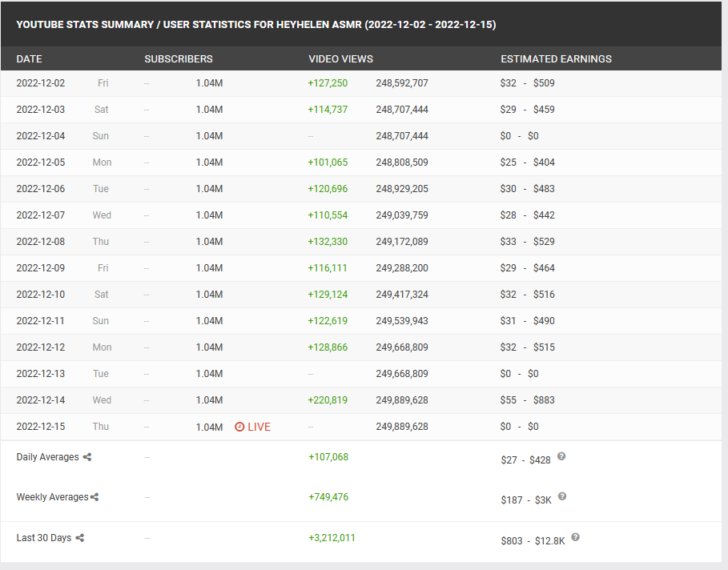The height and width of the screenshot is (570, 728).
Task: Select the DATE column header
Action: coord(30,59)
